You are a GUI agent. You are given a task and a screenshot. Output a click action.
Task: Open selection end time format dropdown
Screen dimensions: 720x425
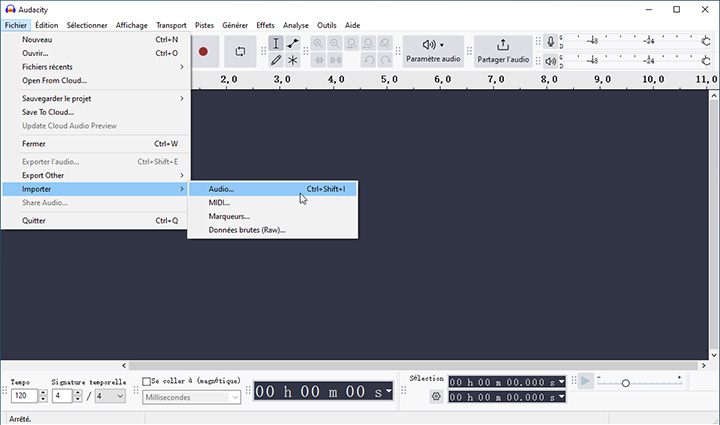click(561, 397)
